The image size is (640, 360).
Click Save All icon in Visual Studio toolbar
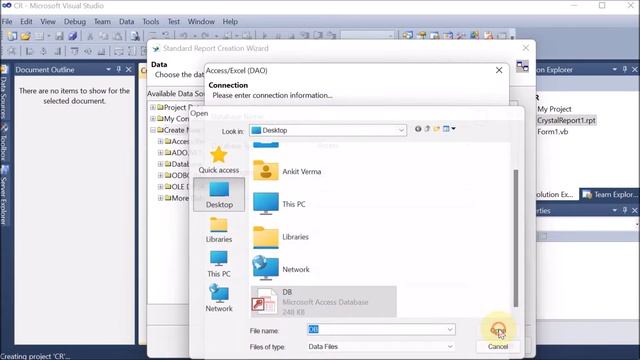(x=73, y=36)
